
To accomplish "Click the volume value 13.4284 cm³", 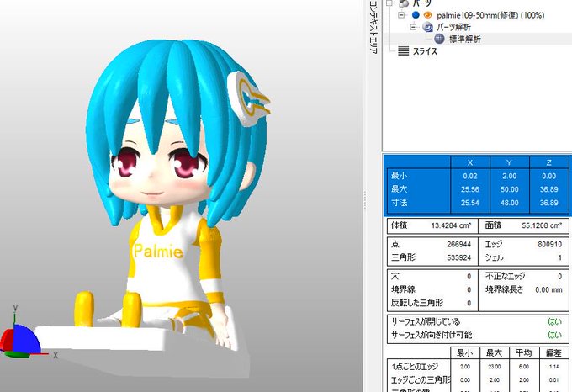I will 451,225.
